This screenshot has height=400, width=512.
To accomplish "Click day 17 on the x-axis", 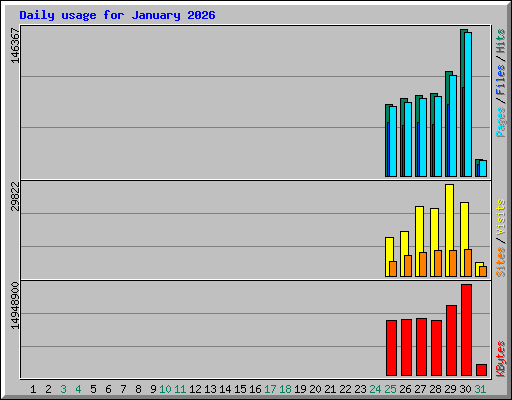I will tap(270, 389).
